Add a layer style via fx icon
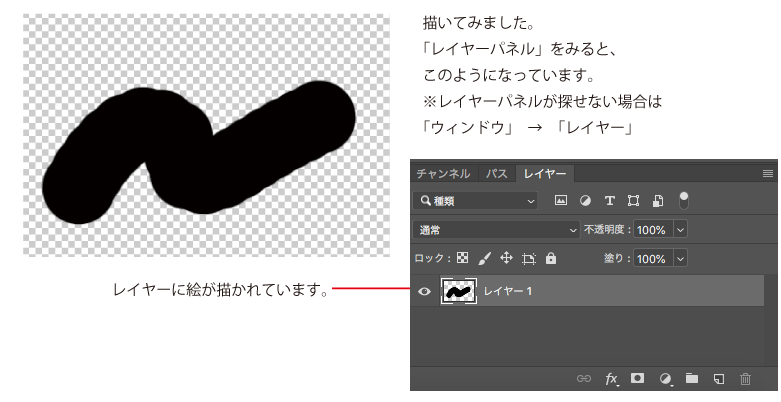Viewport: 781px width, 402px height. point(612,379)
